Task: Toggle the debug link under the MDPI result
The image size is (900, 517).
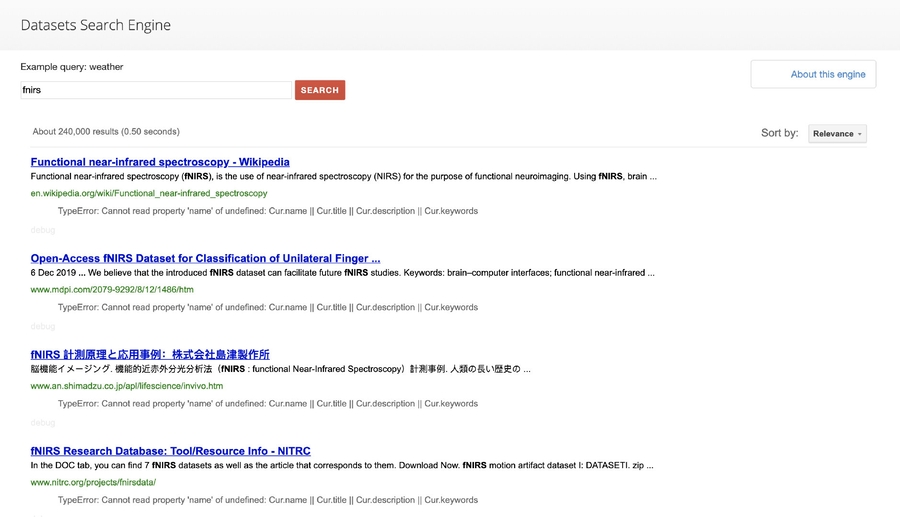Action: [x=43, y=326]
